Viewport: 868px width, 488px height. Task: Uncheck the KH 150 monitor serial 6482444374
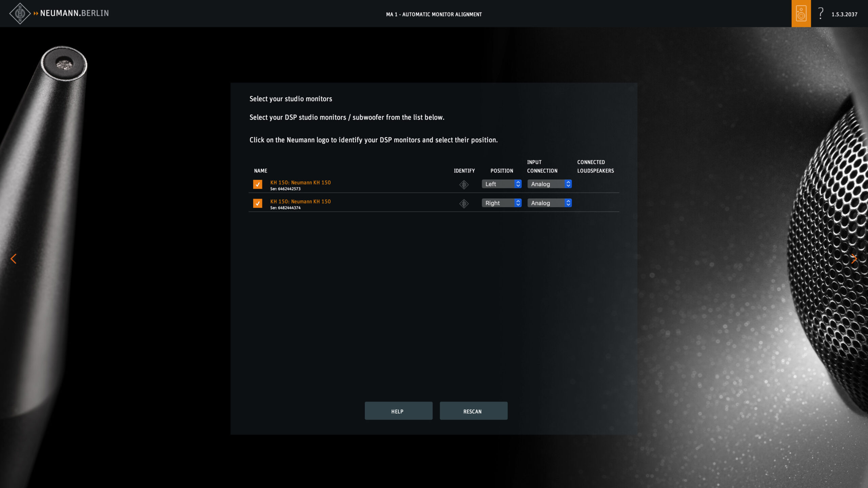258,203
